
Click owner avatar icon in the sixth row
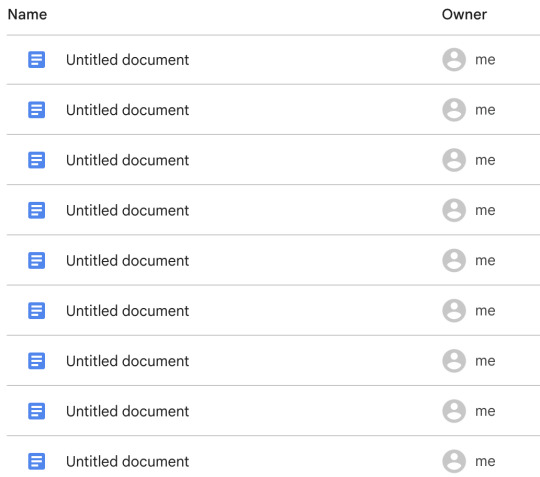(454, 311)
